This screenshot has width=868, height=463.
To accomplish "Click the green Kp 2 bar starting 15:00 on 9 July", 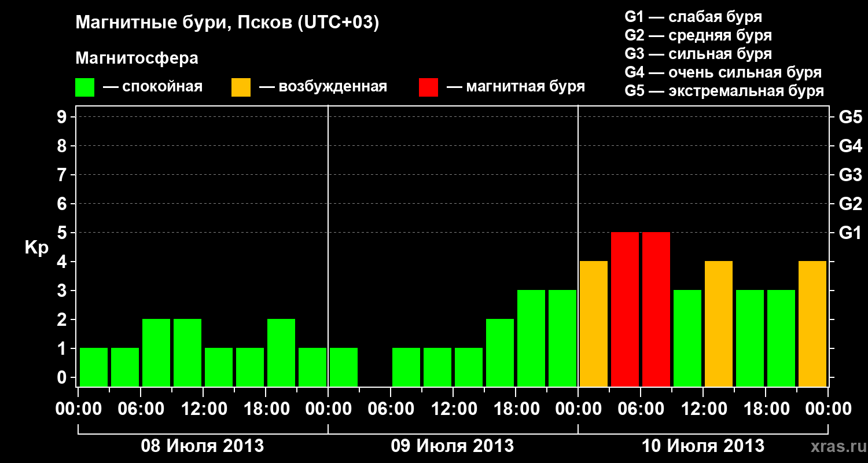I will (500, 352).
